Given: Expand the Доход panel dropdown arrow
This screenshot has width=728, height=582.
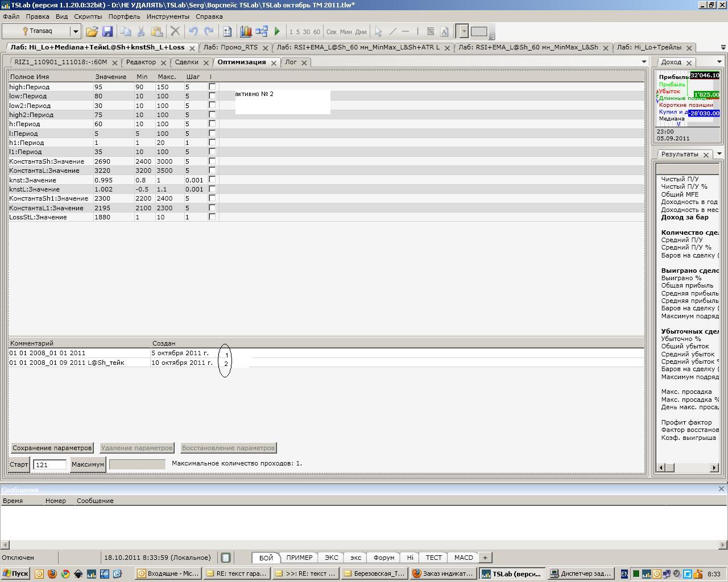Looking at the screenshot, I should (x=719, y=62).
